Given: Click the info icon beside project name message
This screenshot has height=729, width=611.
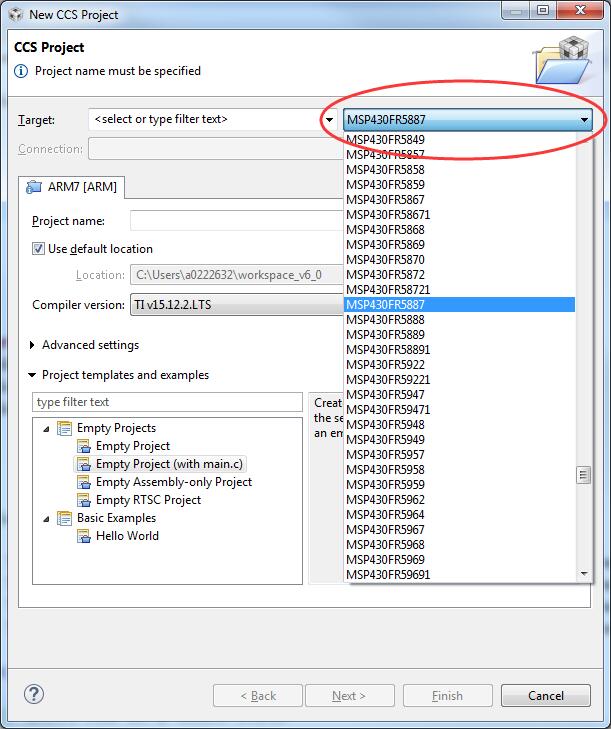Looking at the screenshot, I should [21, 71].
